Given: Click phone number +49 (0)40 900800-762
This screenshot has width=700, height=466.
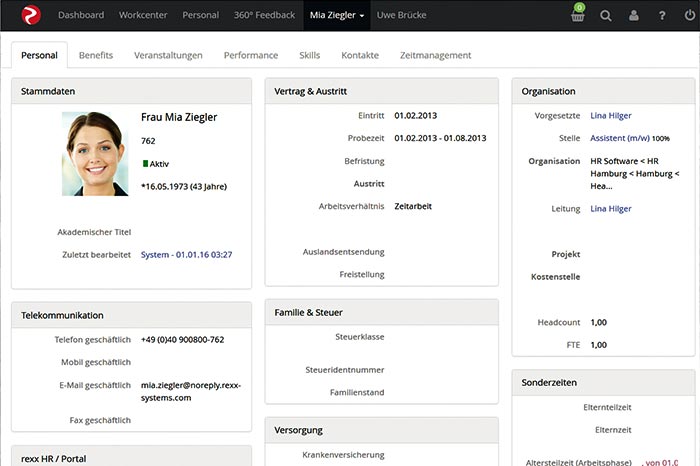Looking at the screenshot, I should click(x=183, y=340).
